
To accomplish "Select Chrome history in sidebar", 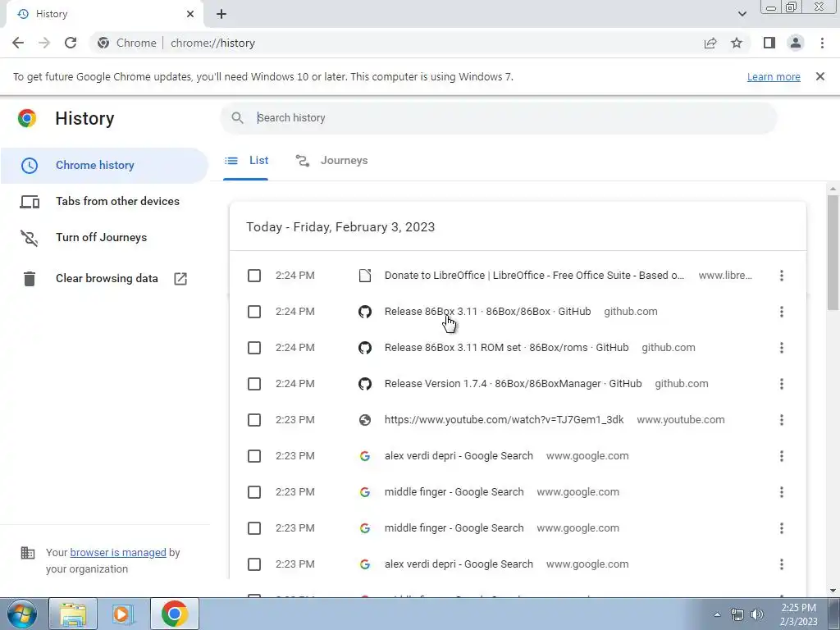I will pyautogui.click(x=104, y=166).
